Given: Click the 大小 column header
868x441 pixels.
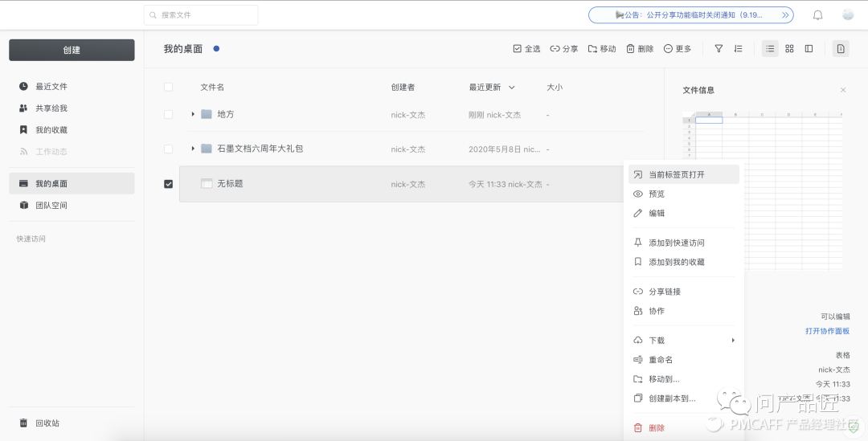Looking at the screenshot, I should 555,87.
